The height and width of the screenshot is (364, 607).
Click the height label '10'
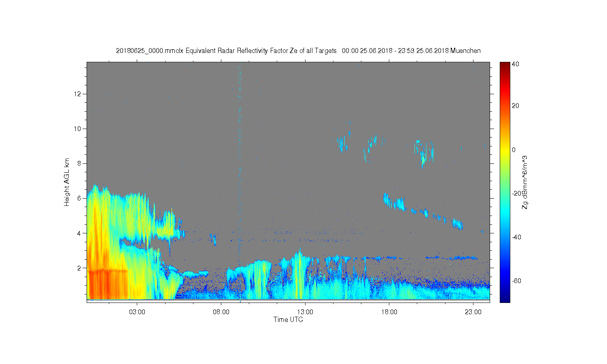click(x=78, y=129)
